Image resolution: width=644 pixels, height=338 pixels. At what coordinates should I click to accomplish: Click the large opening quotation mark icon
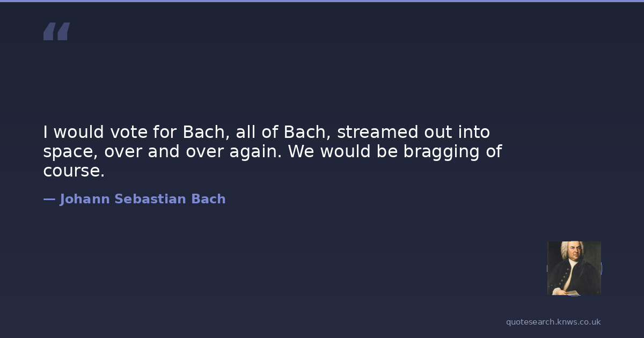pos(56,32)
